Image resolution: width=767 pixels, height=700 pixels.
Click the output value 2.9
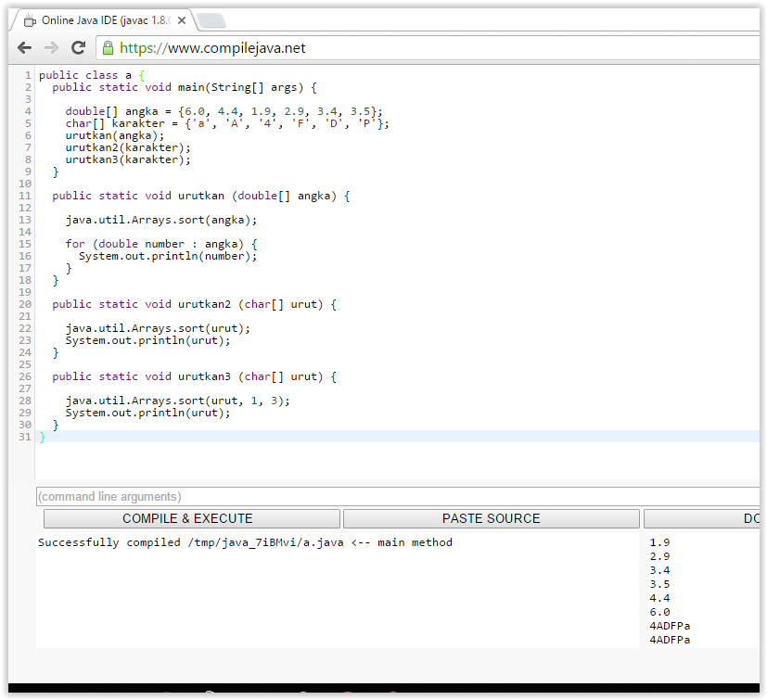click(659, 556)
